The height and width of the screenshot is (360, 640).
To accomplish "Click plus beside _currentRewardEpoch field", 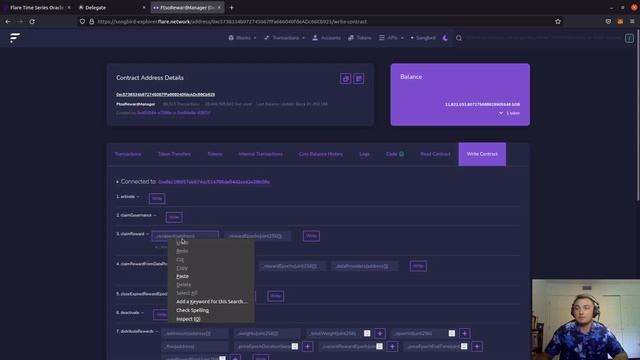I will pos(392,347).
